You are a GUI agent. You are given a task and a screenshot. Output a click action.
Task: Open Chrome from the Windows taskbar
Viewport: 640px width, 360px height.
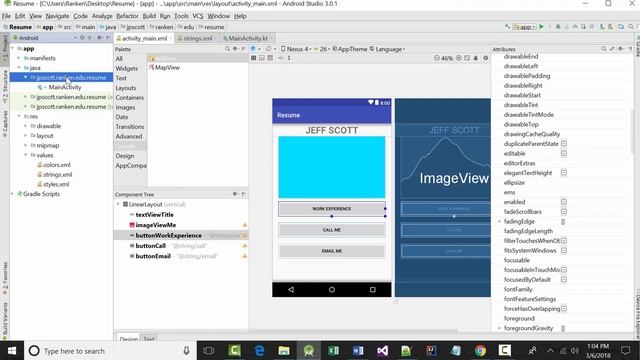click(480, 351)
